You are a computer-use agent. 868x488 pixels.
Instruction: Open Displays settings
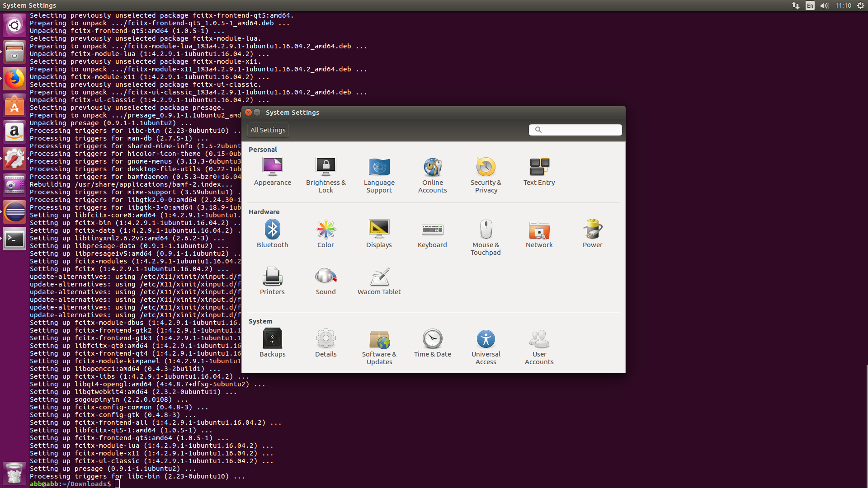coord(379,234)
